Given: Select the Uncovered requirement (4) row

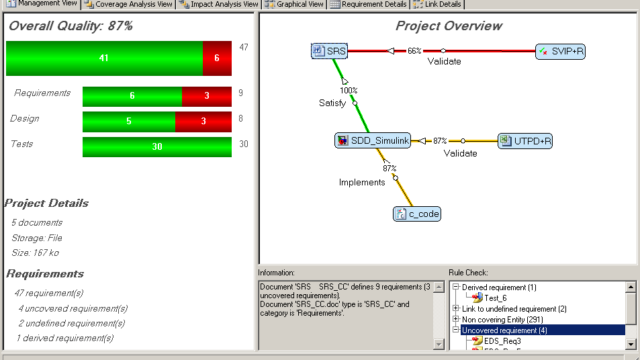Looking at the screenshot, I should (543, 330).
